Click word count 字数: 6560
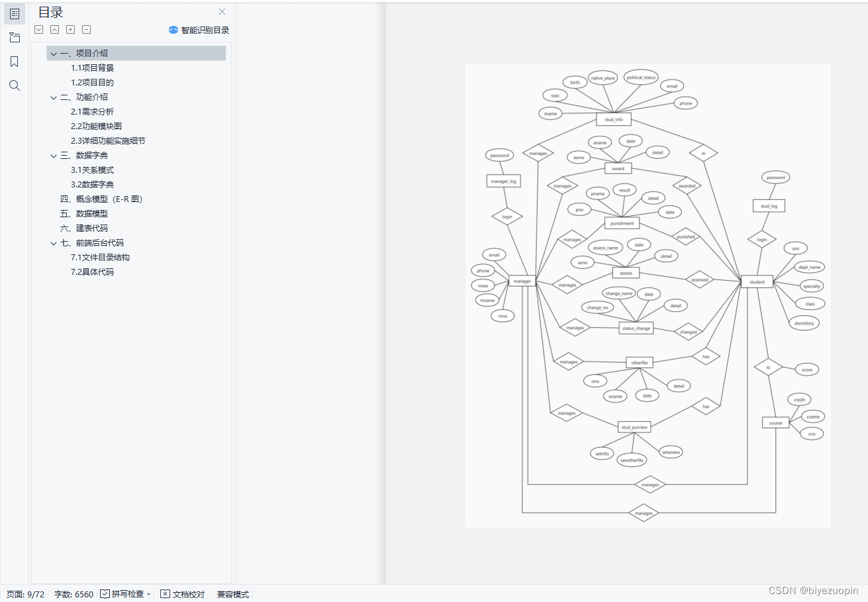Image resolution: width=868 pixels, height=602 pixels. 73,594
